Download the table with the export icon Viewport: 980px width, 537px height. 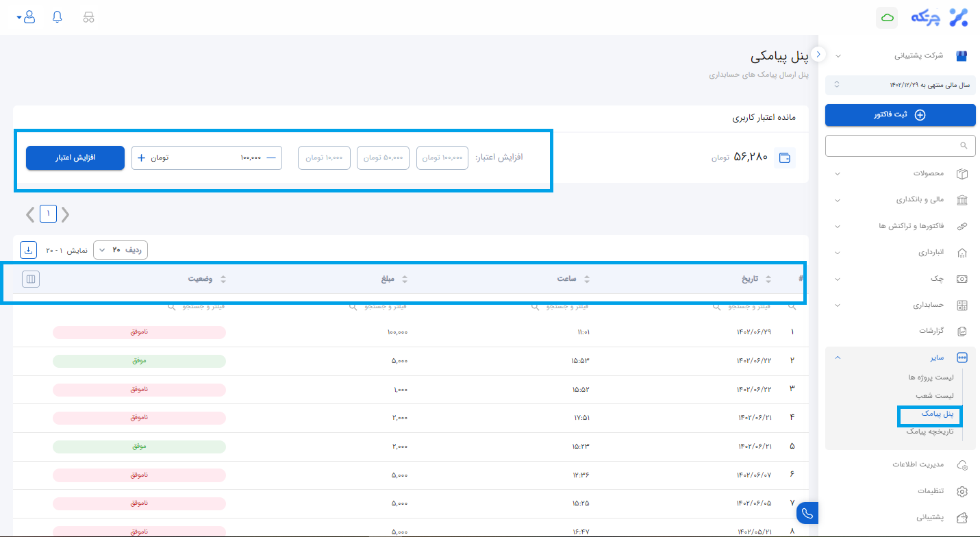pyautogui.click(x=29, y=250)
